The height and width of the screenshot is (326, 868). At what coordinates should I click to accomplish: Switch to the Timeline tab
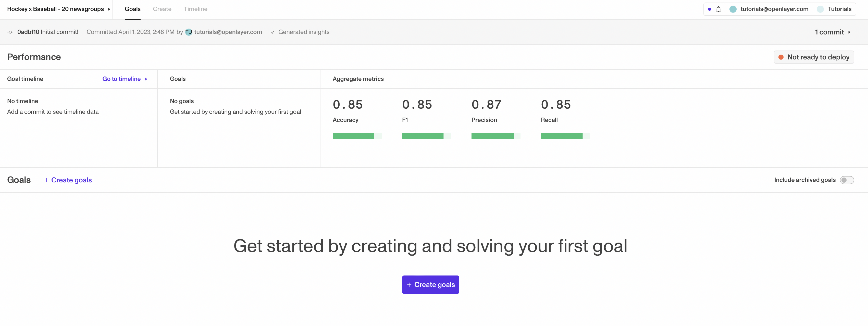click(x=195, y=9)
